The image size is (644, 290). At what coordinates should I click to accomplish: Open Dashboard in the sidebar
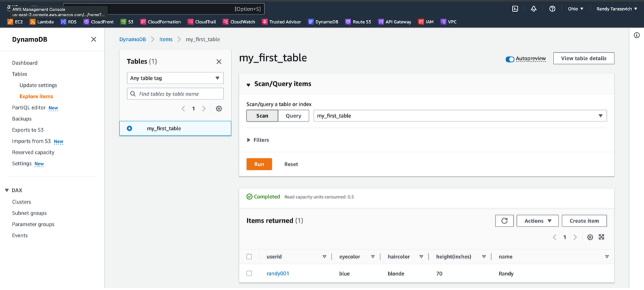[x=25, y=63]
